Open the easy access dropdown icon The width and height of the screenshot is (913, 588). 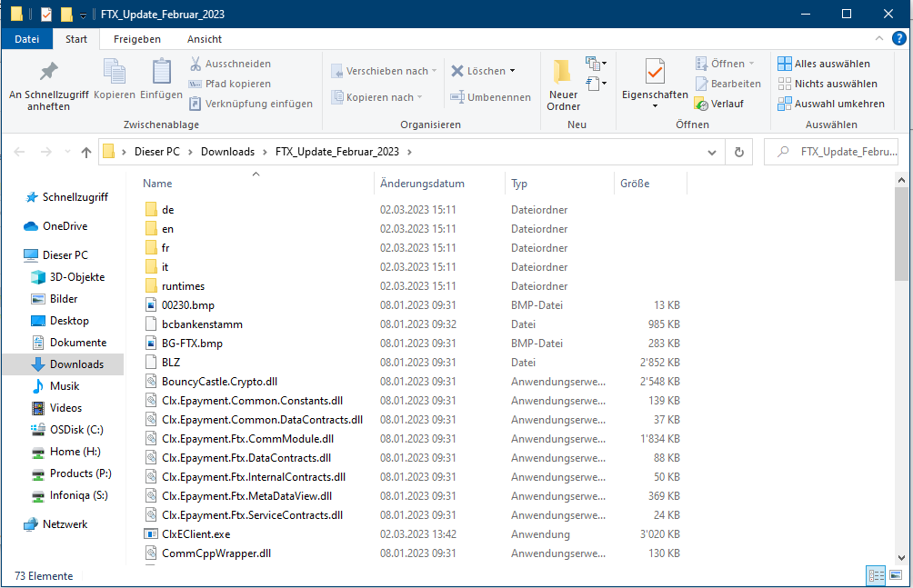point(597,84)
